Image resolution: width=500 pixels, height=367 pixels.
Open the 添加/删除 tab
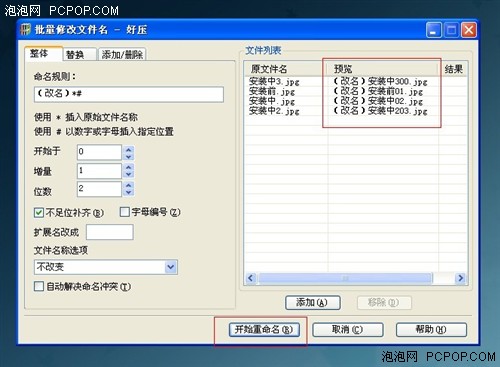122,54
